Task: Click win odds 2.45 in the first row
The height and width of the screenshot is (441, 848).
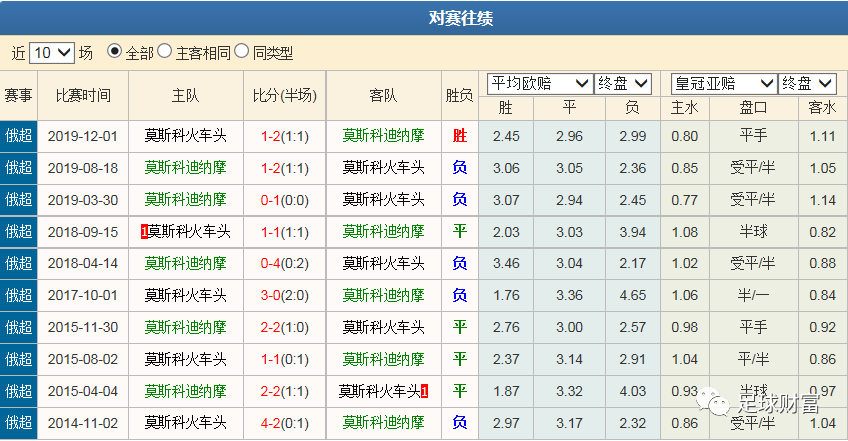Action: [506, 136]
